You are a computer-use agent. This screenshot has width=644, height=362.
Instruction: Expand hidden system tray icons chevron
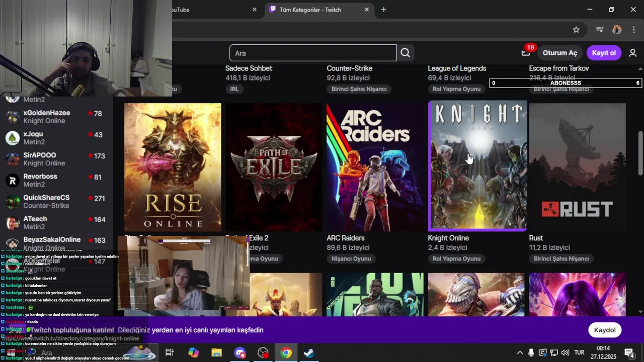pyautogui.click(x=520, y=352)
